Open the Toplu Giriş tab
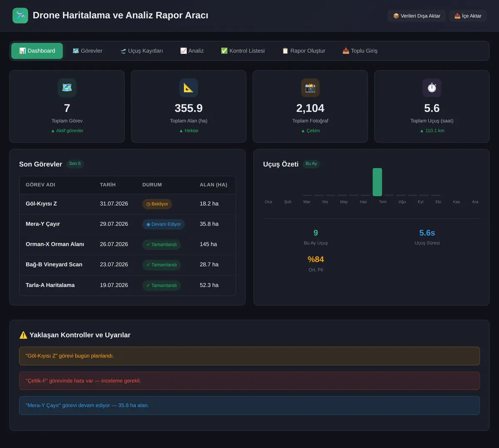The width and height of the screenshot is (499, 448). pyautogui.click(x=360, y=51)
